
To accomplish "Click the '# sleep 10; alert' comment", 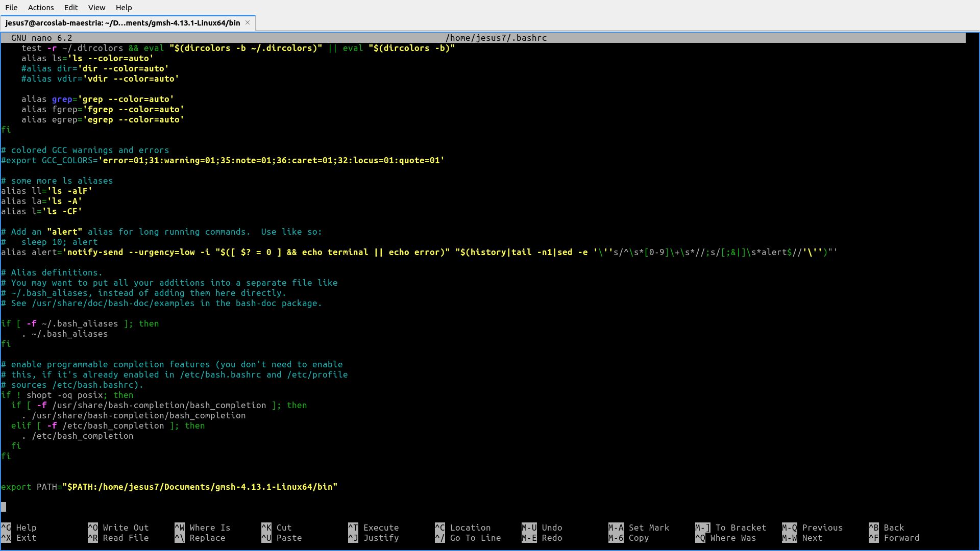I will click(50, 242).
